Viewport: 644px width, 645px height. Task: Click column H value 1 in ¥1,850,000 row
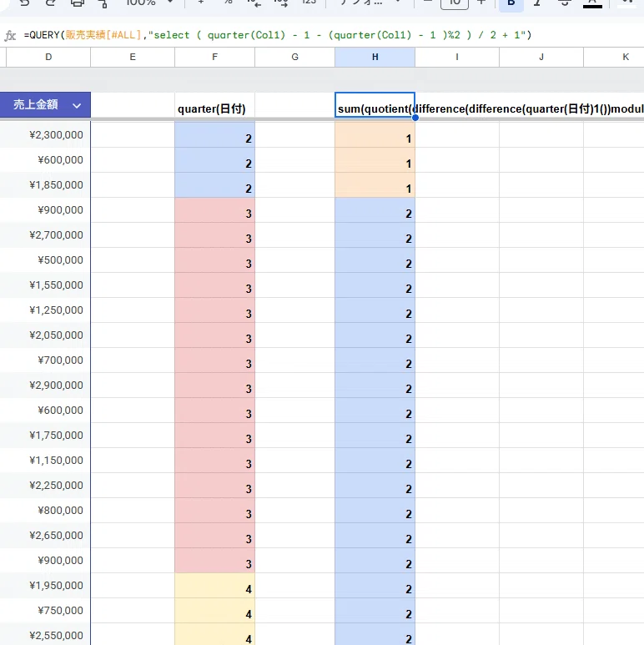point(375,185)
